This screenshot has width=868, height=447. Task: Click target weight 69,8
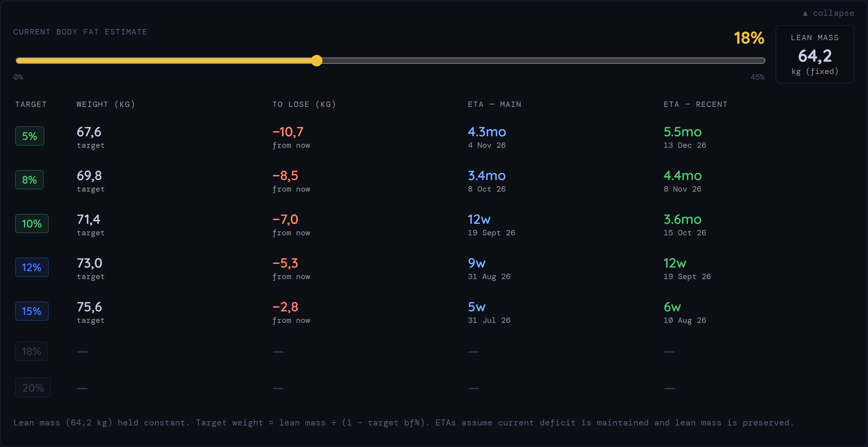(89, 176)
